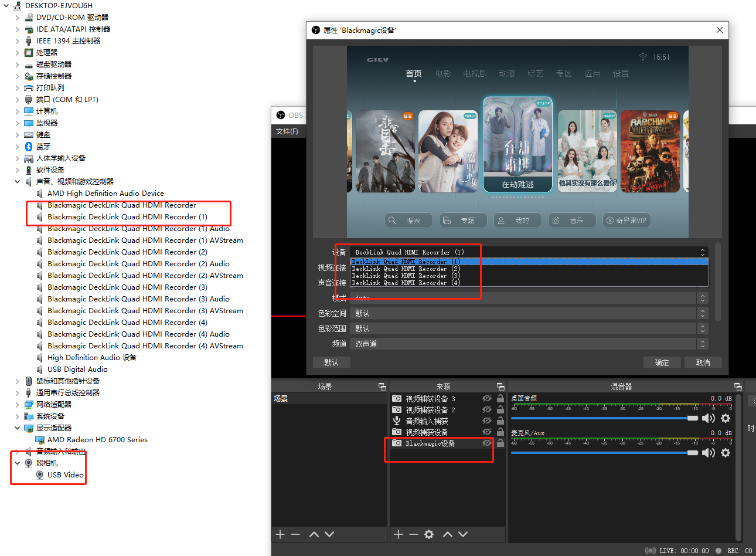Select DeckLink Quad HDMI Recorder (2) in the dropdown list
This screenshot has height=556, width=756.
click(529, 269)
